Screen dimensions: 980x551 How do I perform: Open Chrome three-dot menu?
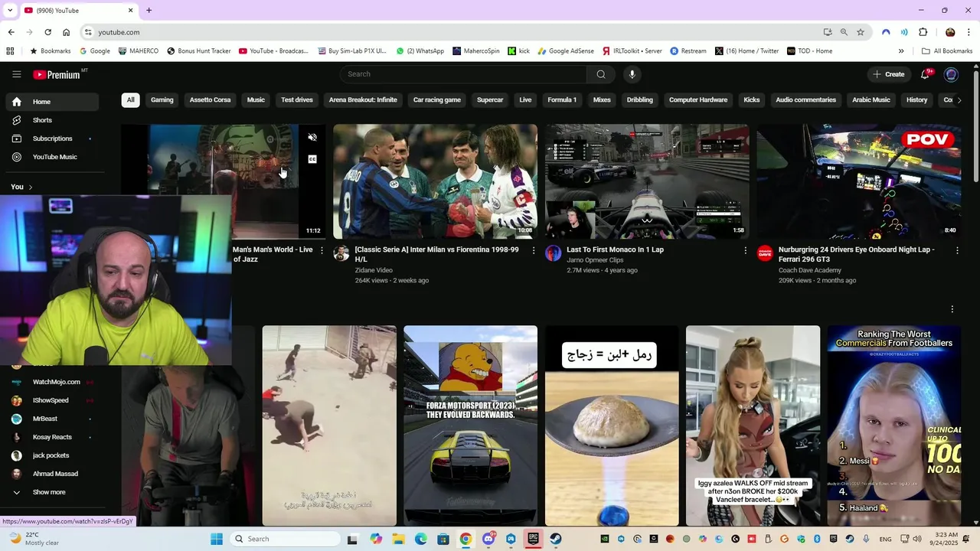pyautogui.click(x=969, y=32)
